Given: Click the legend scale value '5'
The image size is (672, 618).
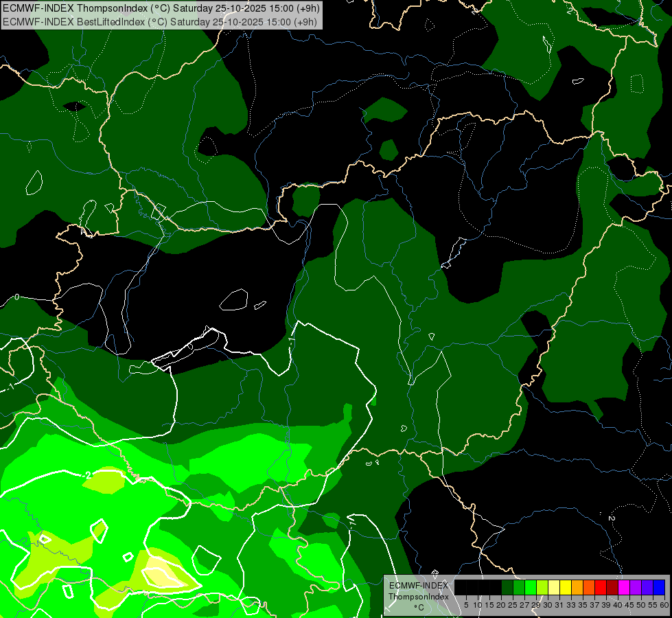Looking at the screenshot, I should click(x=466, y=605).
